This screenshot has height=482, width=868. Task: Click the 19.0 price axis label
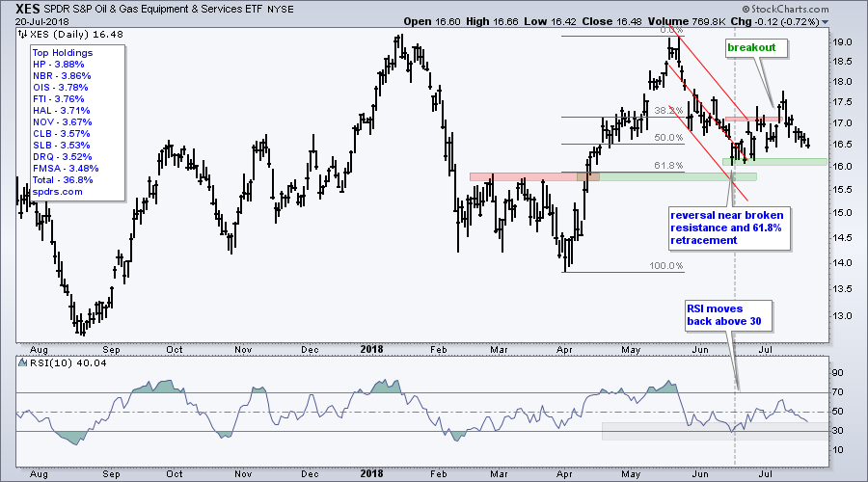842,42
